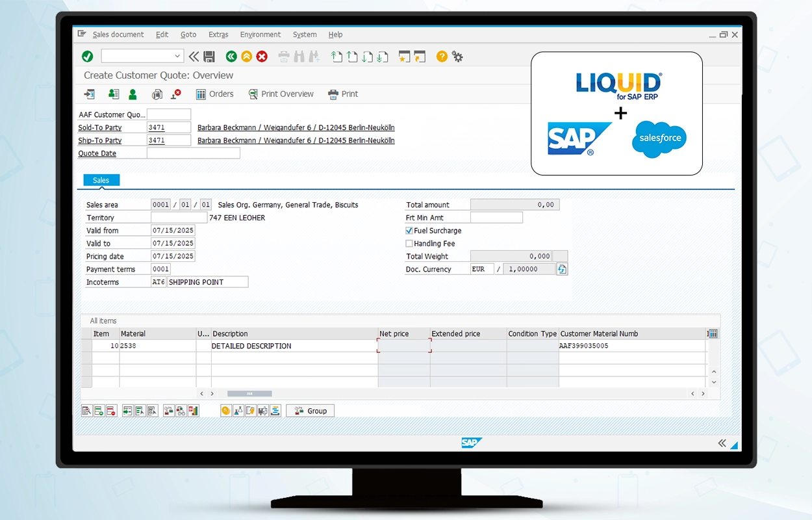Screen dimensions: 812x520
Task: Click the green person with document icon
Action: (x=114, y=94)
